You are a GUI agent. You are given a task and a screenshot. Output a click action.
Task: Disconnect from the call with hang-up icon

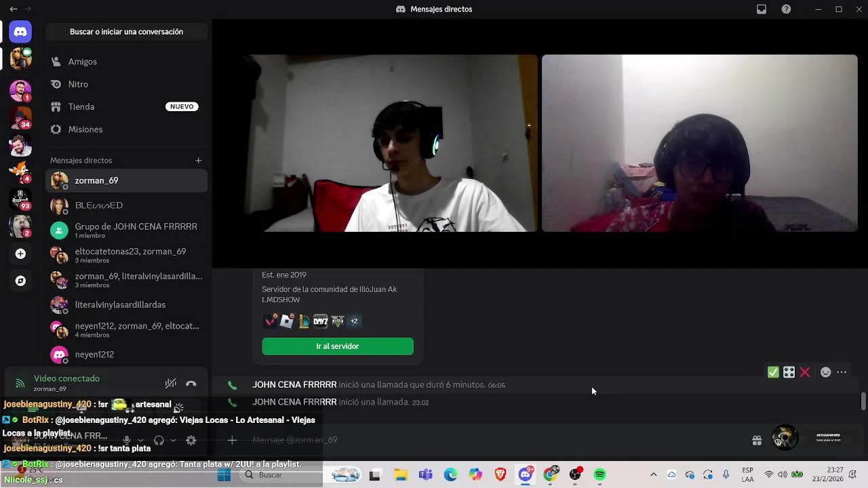[x=191, y=384]
